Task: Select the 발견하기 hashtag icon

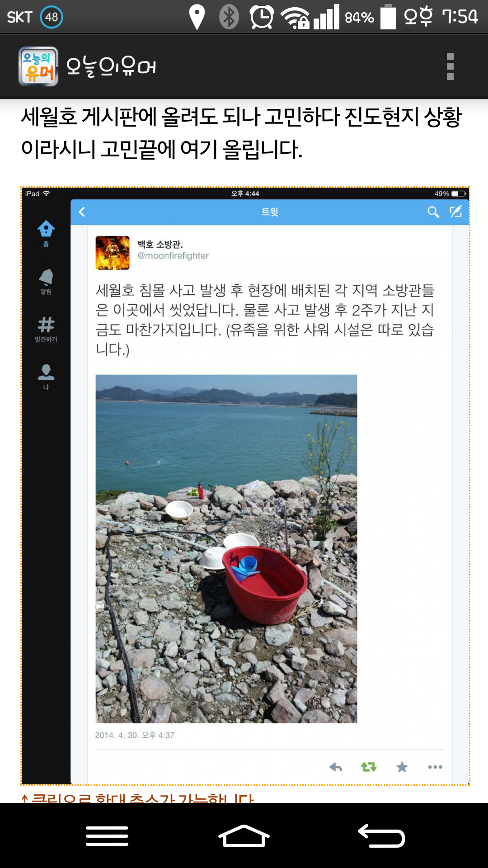Action: click(x=46, y=329)
